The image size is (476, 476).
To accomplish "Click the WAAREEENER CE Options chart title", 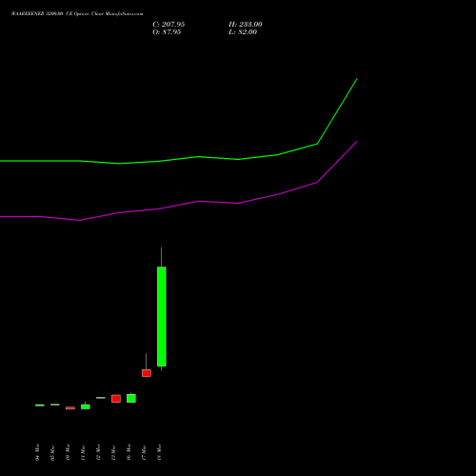I will point(77,14).
